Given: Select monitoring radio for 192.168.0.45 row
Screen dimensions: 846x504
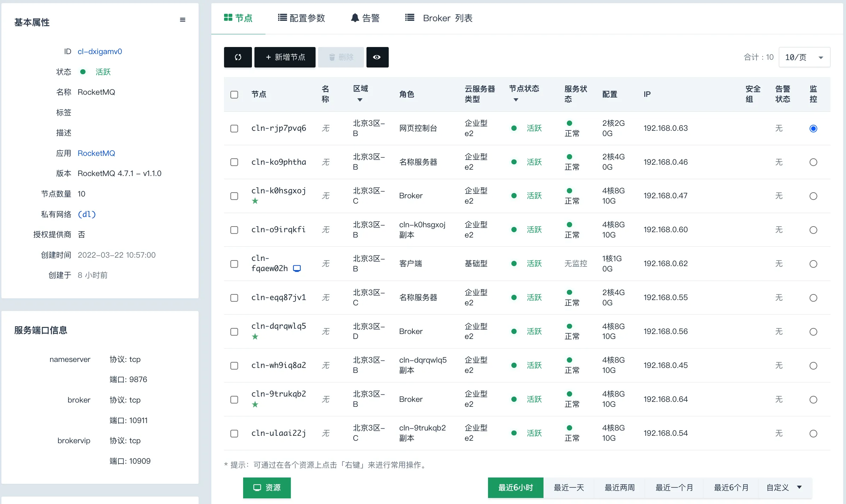Looking at the screenshot, I should (813, 366).
